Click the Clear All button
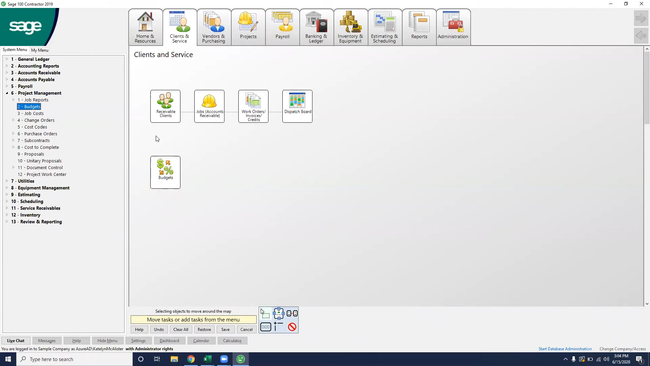The width and height of the screenshot is (650, 366). pyautogui.click(x=180, y=330)
